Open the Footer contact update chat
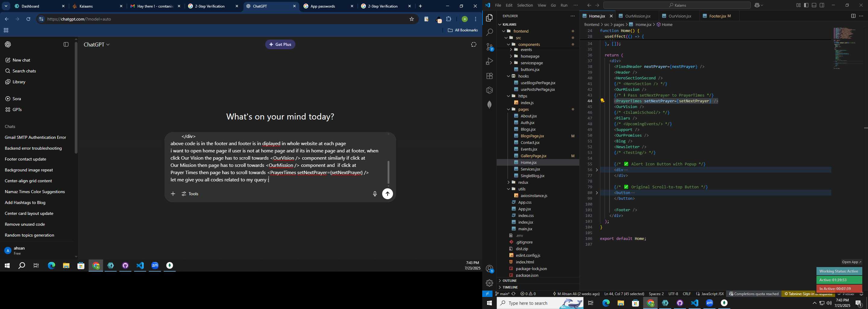Viewport: 868px width, 309px height. (x=26, y=159)
